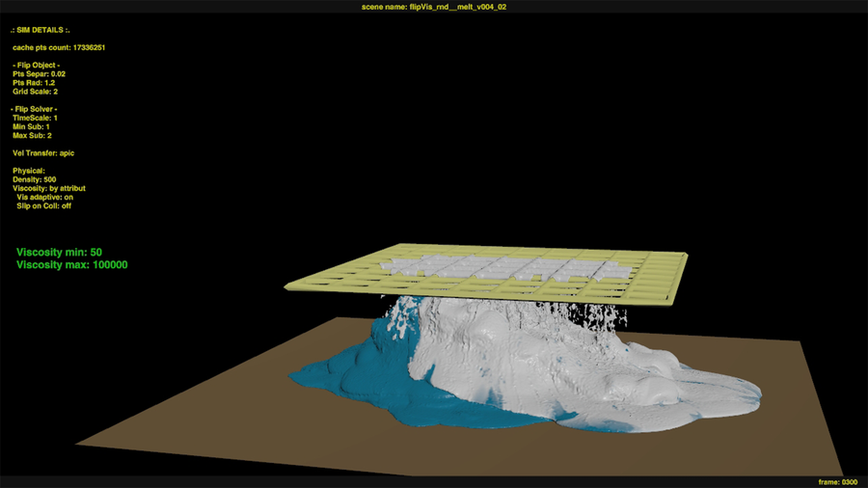The height and width of the screenshot is (488, 868).
Task: Select 'Viscosity: by attribut' text
Action: click(49, 189)
